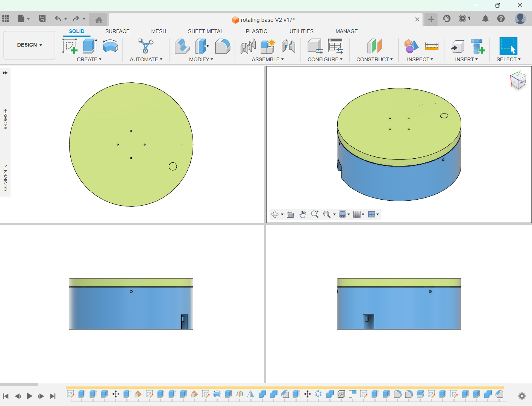Click the Pan hand icon
The image size is (532, 406).
[302, 214]
